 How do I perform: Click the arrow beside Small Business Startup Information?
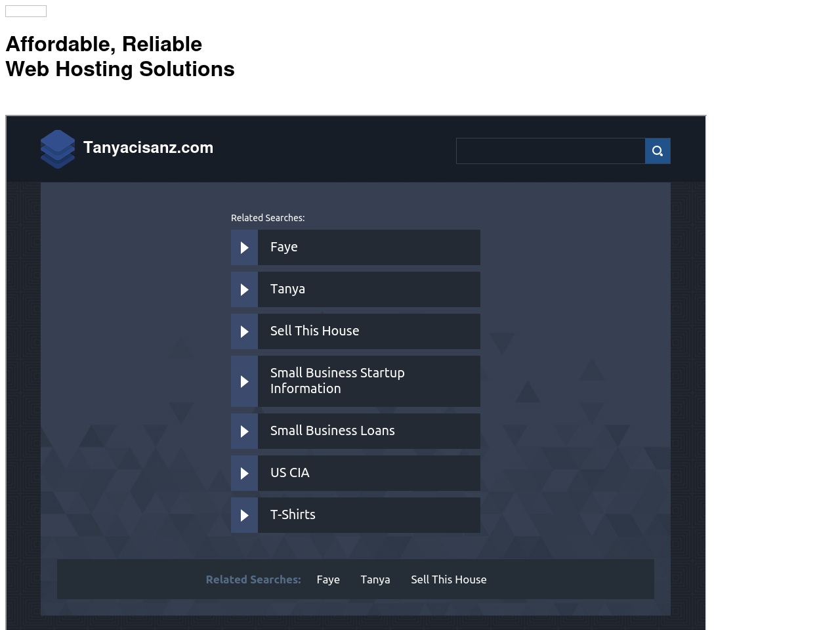(x=244, y=381)
